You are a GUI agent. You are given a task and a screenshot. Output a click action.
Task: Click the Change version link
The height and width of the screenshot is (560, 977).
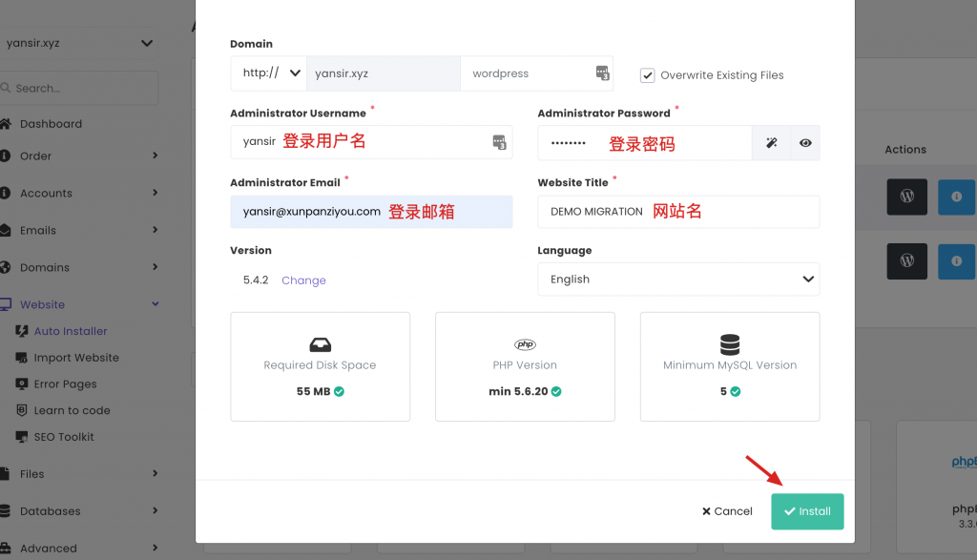[303, 280]
